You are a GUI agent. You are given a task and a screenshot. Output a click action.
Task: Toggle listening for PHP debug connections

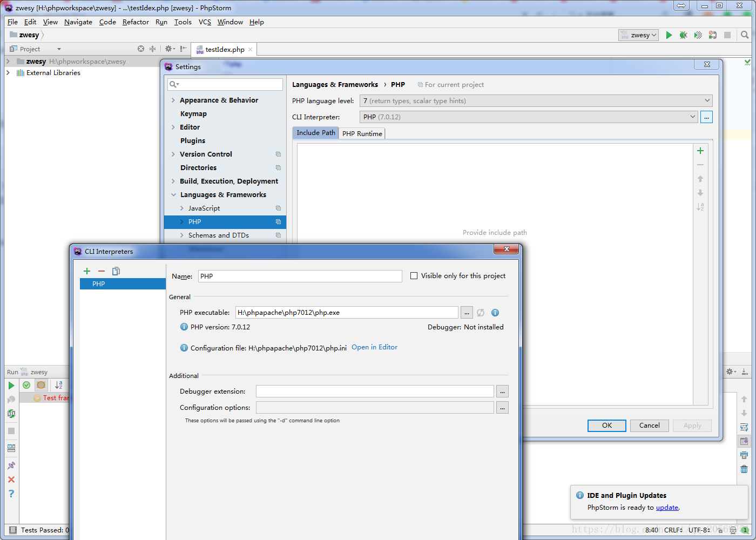(712, 35)
